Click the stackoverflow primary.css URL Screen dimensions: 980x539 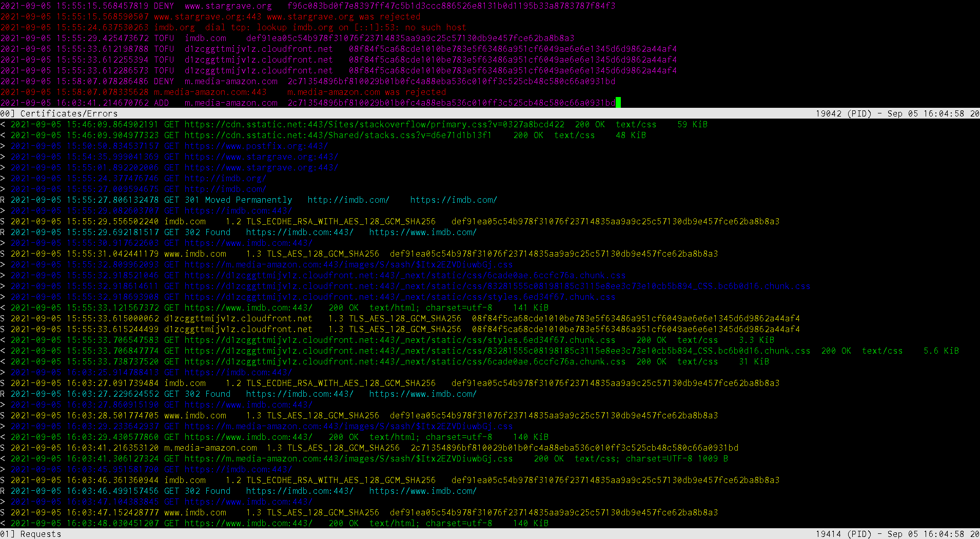(374, 124)
